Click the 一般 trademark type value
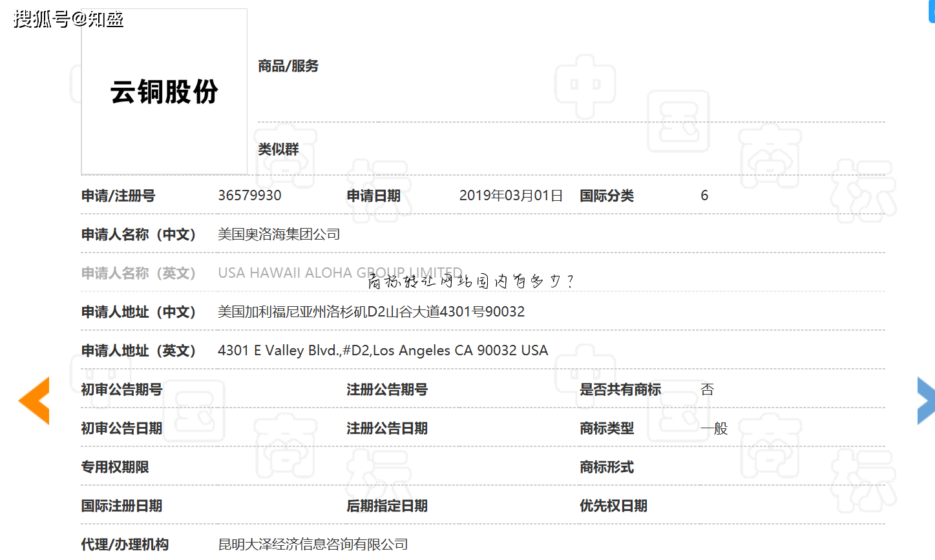Viewport: 935px width, 560px height. [x=714, y=428]
